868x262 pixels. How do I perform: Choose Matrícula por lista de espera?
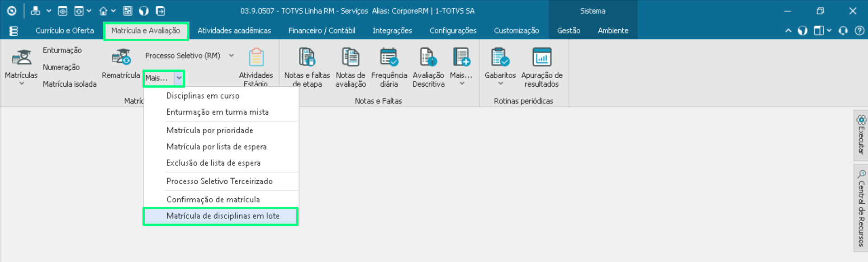point(221,146)
